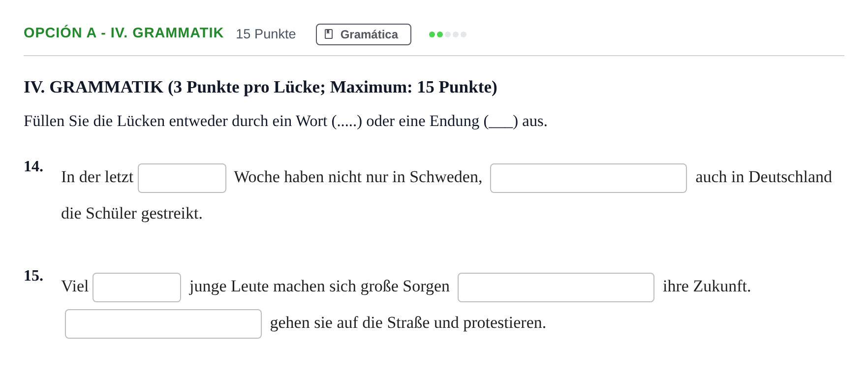Open the Gramática tag button
Viewport: 868px width, 383px height.
point(364,34)
